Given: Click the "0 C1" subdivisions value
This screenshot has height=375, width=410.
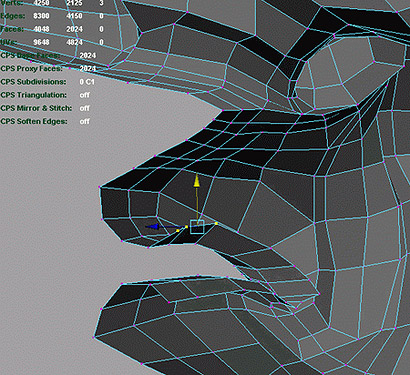Looking at the screenshot, I should 87,82.
